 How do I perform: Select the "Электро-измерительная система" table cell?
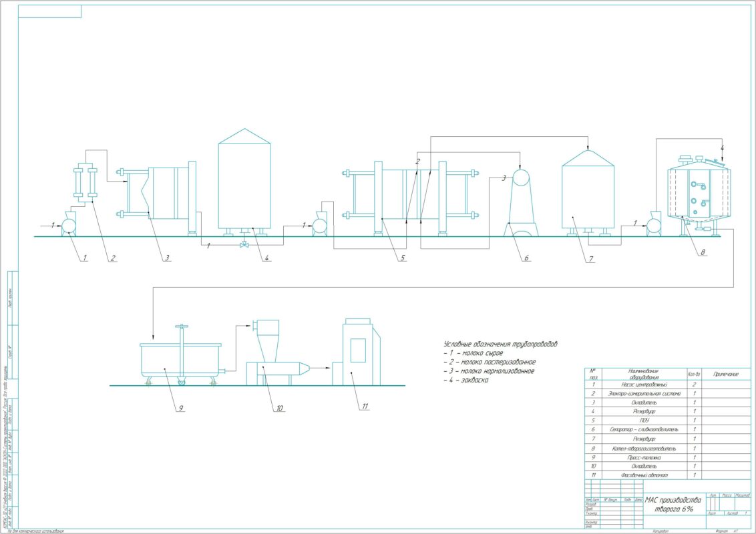(644, 394)
